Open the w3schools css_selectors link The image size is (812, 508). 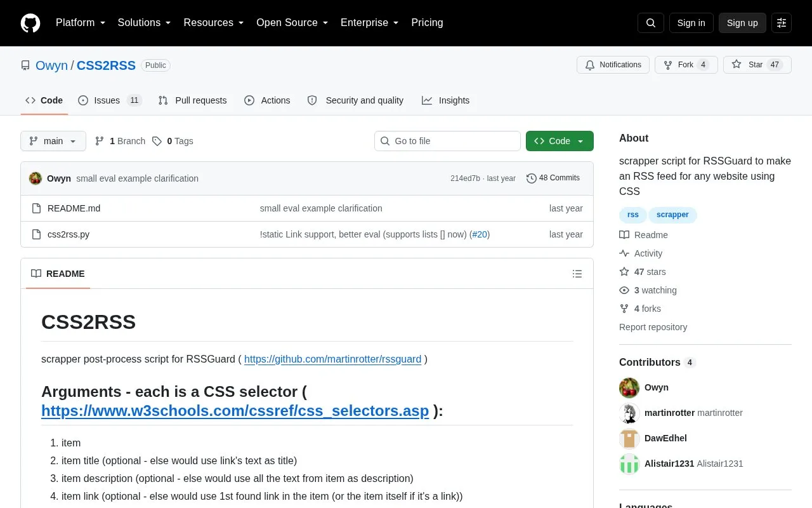coord(235,411)
